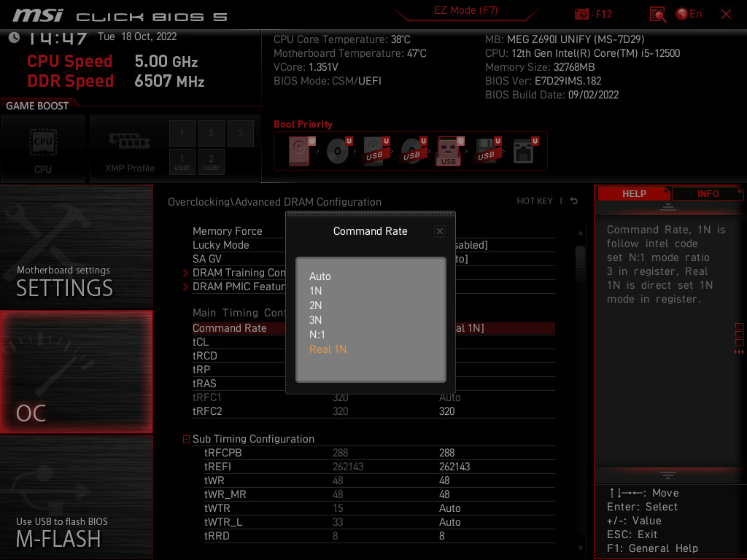Screen dimensions: 747x560
Task: Edit the tRRD value 8
Action: click(441, 536)
